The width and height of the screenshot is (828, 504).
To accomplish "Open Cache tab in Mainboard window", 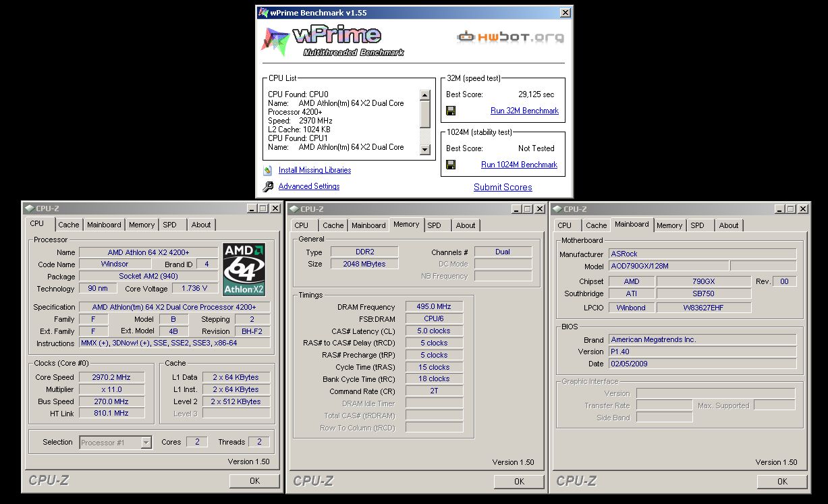I will [596, 225].
